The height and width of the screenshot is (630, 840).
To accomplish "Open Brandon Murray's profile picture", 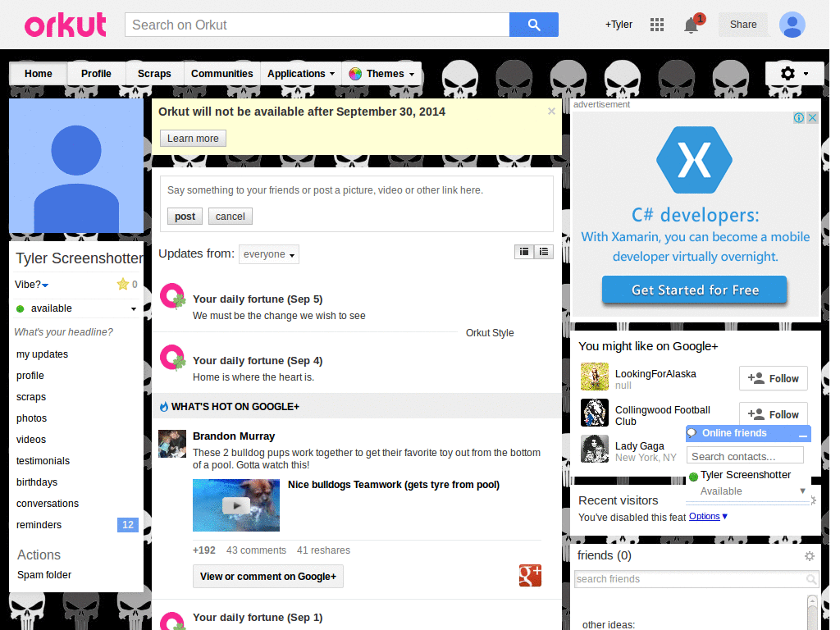I will [172, 444].
